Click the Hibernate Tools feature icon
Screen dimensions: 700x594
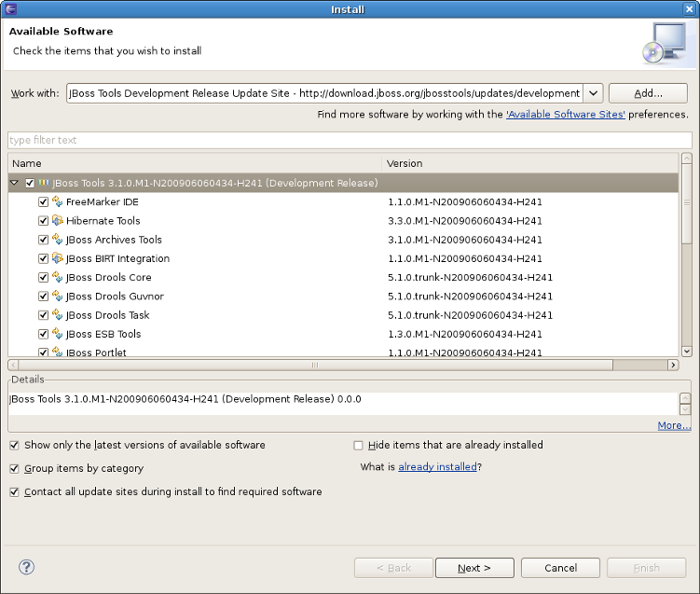click(x=57, y=220)
